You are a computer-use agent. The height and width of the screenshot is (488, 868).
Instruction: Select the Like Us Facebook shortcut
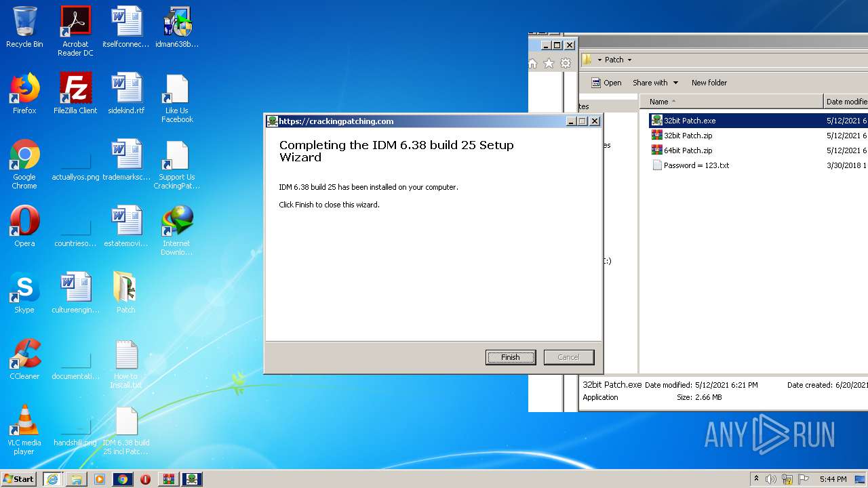177,98
